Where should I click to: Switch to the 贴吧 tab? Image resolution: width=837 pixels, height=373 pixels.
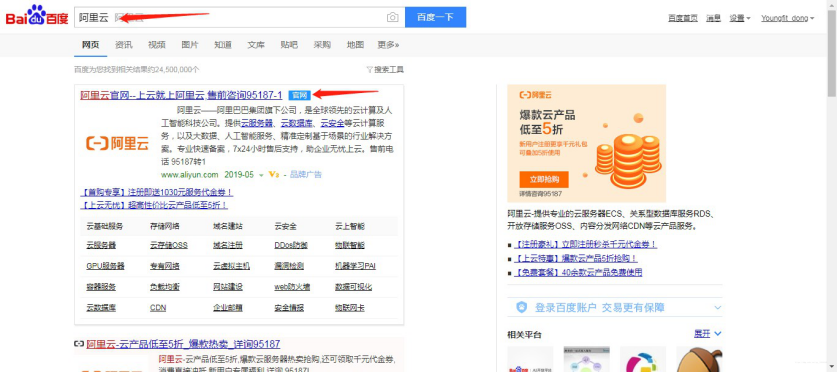[x=289, y=45]
